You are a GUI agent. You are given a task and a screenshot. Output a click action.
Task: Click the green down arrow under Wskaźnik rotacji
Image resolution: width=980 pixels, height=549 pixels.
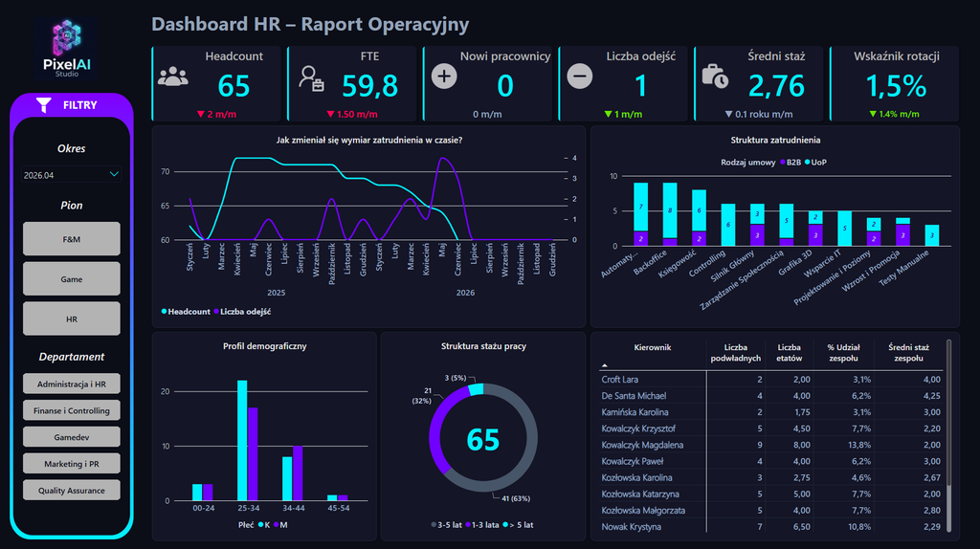(873, 115)
